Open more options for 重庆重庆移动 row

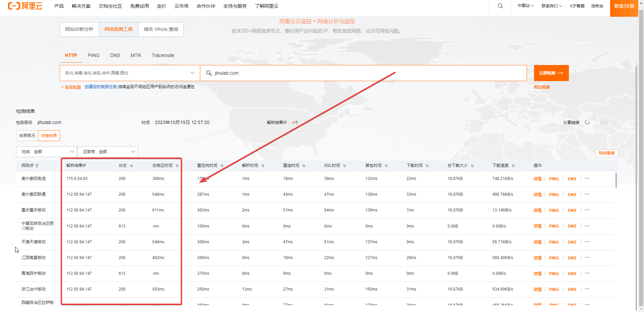587,210
